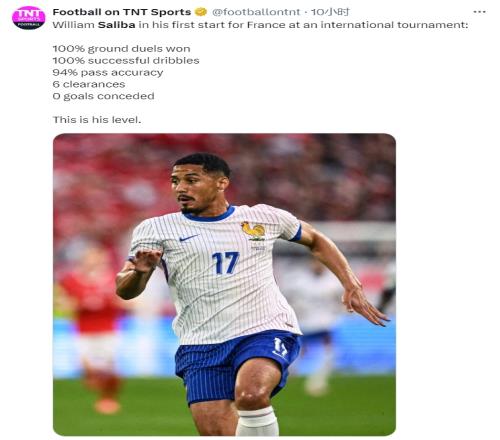Open the Football on TNT Sports account name
Viewport: 500px width, 440px height.
pos(122,12)
